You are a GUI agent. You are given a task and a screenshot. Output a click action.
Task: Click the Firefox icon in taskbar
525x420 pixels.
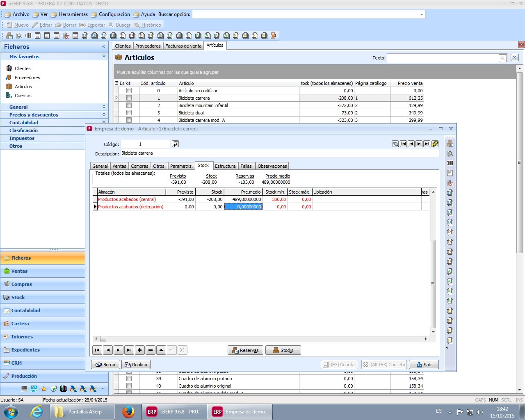point(128,411)
